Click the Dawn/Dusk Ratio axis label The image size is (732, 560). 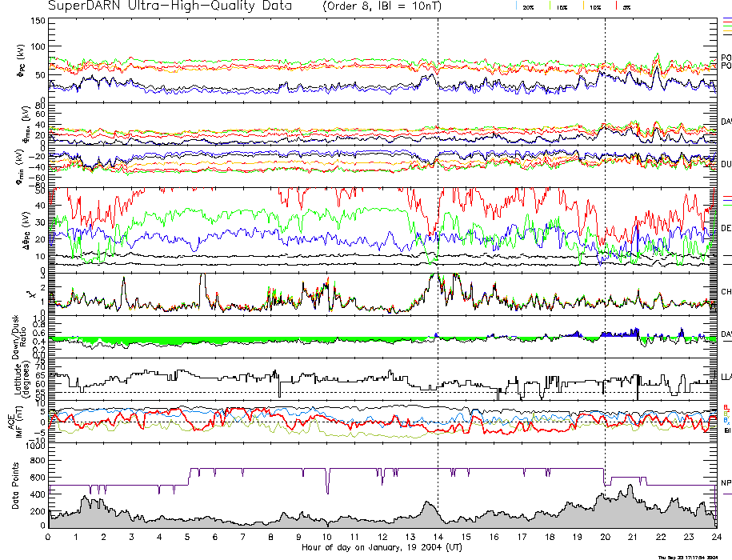pyautogui.click(x=22, y=336)
